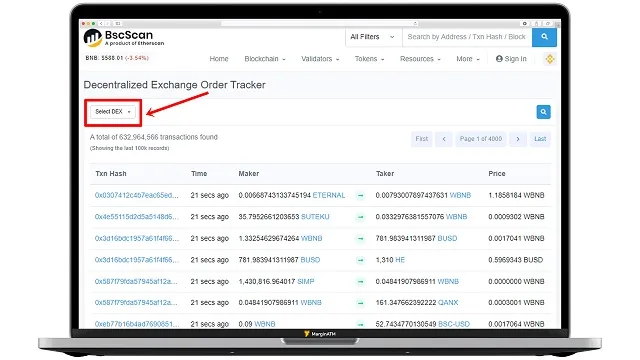Click the Page 1 of 4000 indicator
The width and height of the screenshot is (640, 360).
[481, 139]
